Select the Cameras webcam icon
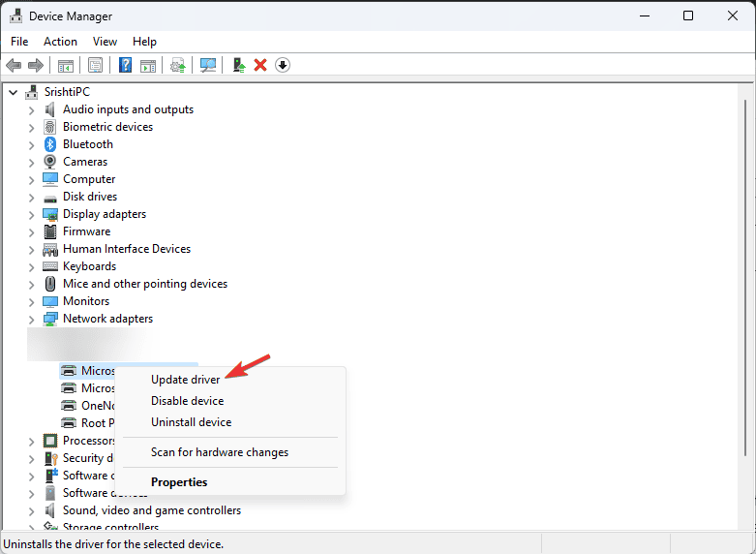This screenshot has width=756, height=554. [x=49, y=162]
